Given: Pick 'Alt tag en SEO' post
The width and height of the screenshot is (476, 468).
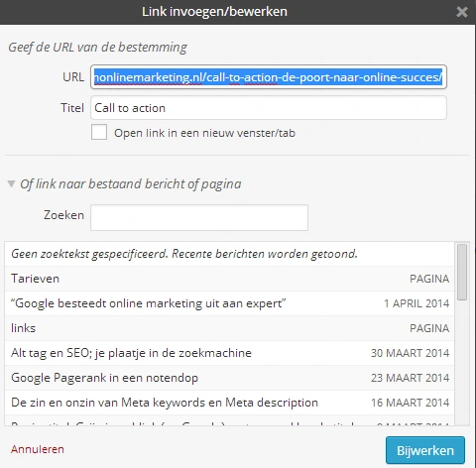Looking at the screenshot, I should coord(230,353).
